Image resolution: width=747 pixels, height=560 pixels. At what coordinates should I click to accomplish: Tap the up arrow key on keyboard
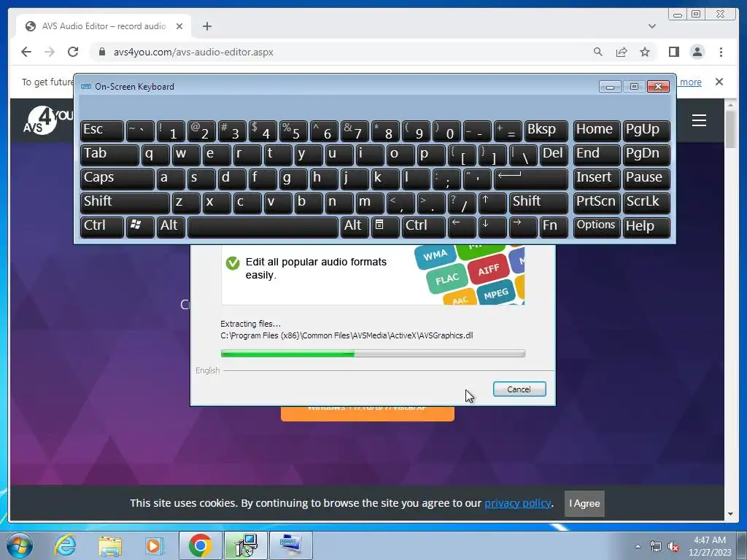(x=492, y=203)
